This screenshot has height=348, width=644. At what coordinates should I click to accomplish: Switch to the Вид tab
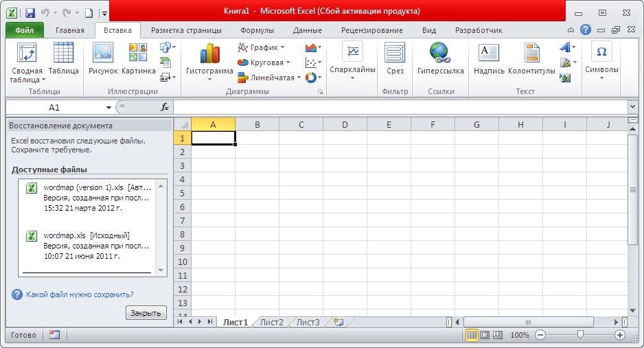429,30
